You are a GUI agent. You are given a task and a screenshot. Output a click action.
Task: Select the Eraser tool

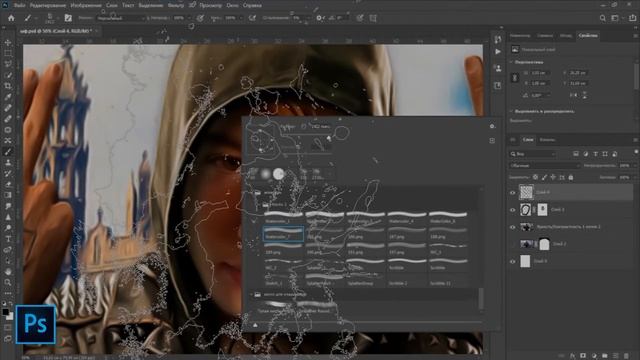coord(8,184)
